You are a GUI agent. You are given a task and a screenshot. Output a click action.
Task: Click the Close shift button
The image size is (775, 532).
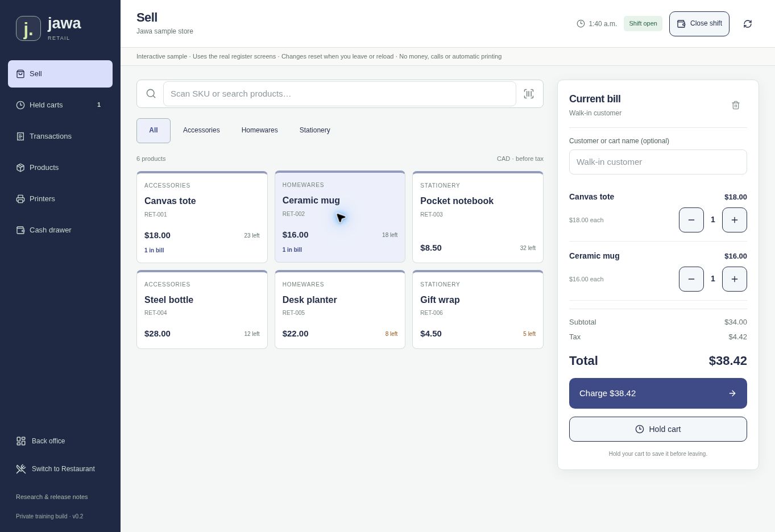coord(699,24)
